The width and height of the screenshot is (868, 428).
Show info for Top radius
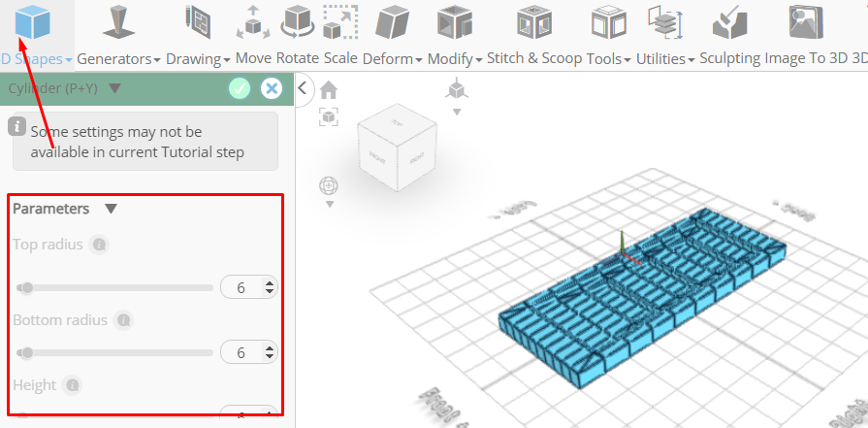pyautogui.click(x=99, y=245)
